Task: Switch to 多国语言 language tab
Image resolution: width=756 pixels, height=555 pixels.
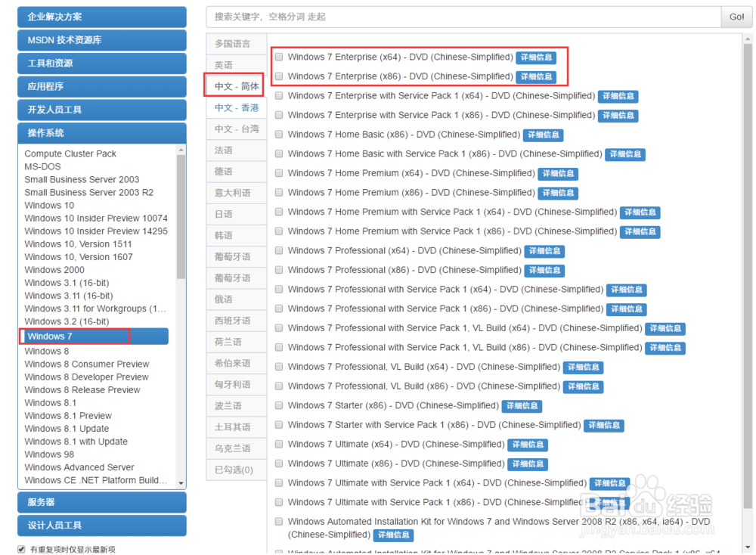Action: 236,44
